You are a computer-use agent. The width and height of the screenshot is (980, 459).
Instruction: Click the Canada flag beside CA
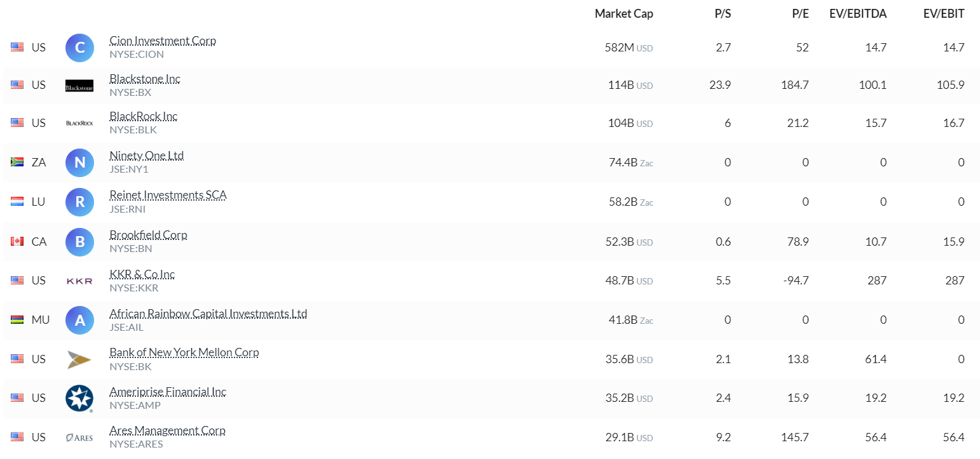(17, 241)
